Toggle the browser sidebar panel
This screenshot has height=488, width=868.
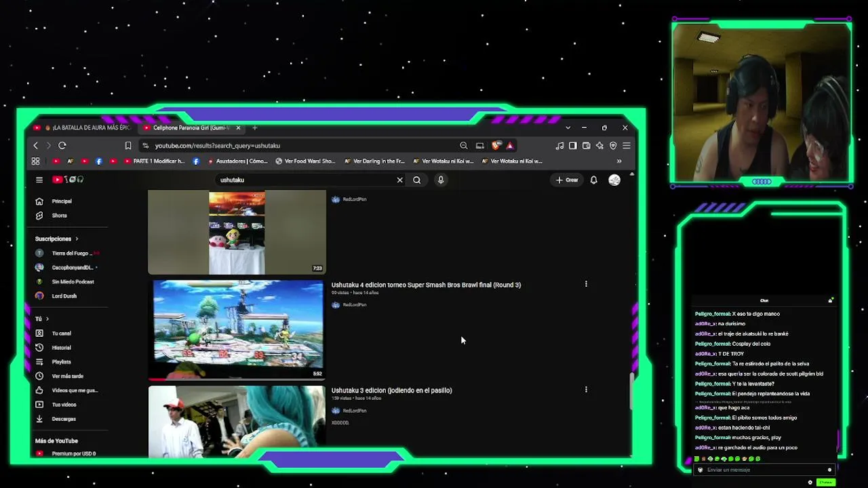pyautogui.click(x=573, y=146)
